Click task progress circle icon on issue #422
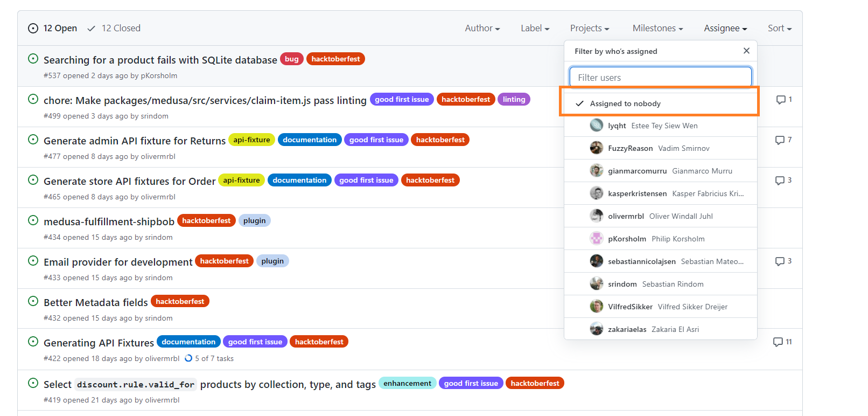Image resolution: width=868 pixels, height=416 pixels. click(x=188, y=358)
